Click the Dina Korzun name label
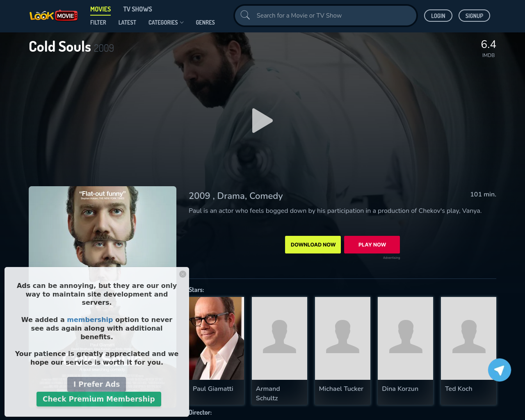The image size is (525, 420). click(400, 389)
